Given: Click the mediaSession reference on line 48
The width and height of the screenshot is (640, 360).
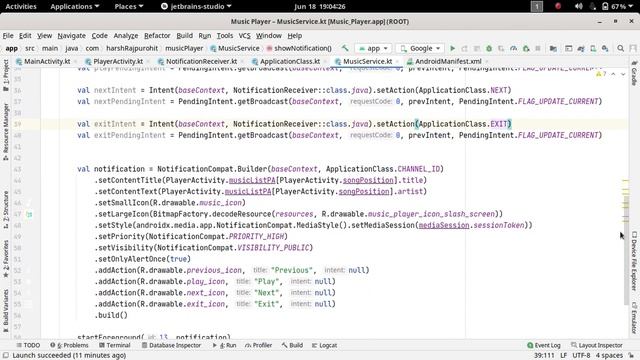Looking at the screenshot, I should pos(444,225).
